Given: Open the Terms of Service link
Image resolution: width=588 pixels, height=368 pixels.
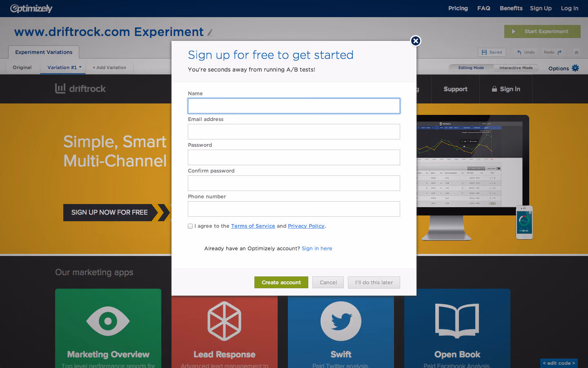Looking at the screenshot, I should click(253, 226).
